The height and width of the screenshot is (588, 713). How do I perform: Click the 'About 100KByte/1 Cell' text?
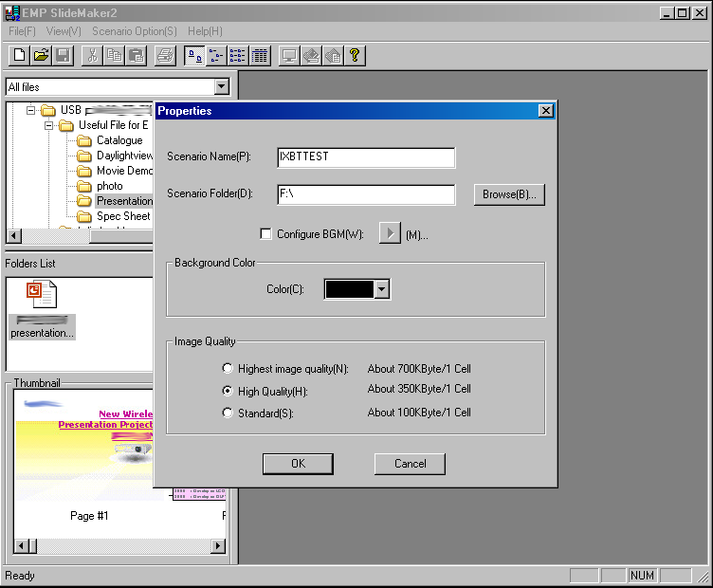(419, 412)
